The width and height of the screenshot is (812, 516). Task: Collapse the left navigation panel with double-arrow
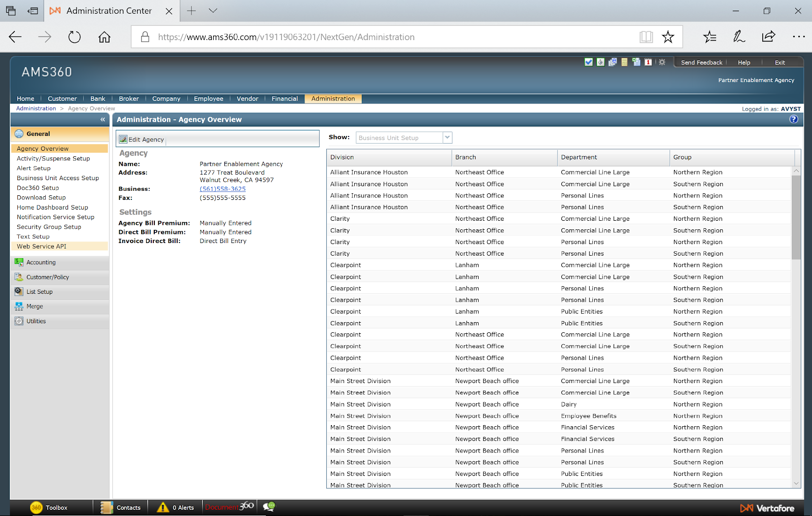coord(103,119)
